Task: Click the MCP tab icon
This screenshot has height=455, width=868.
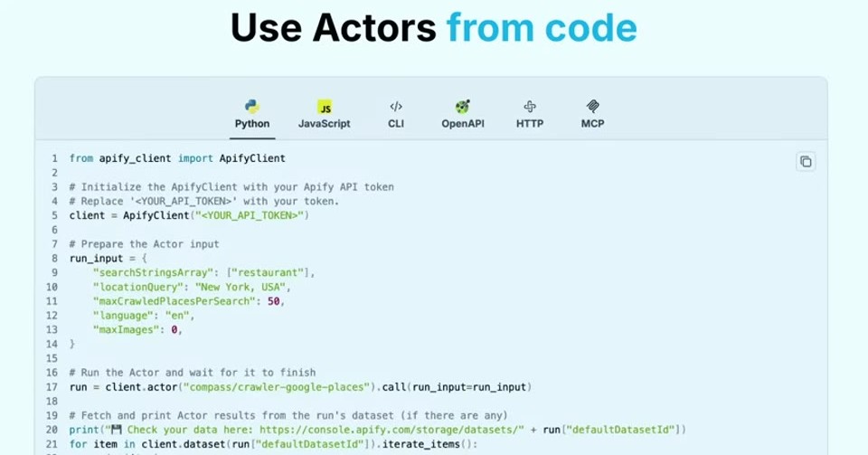Action: point(592,106)
